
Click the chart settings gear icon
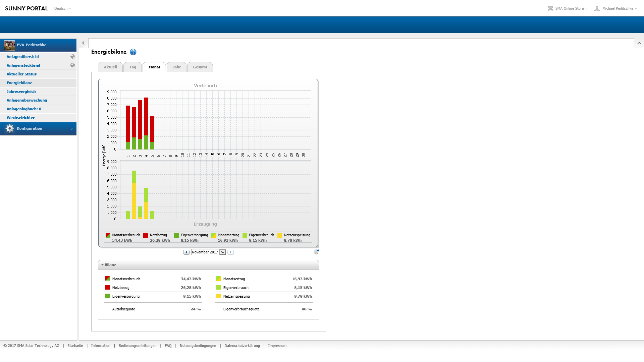[316, 252]
